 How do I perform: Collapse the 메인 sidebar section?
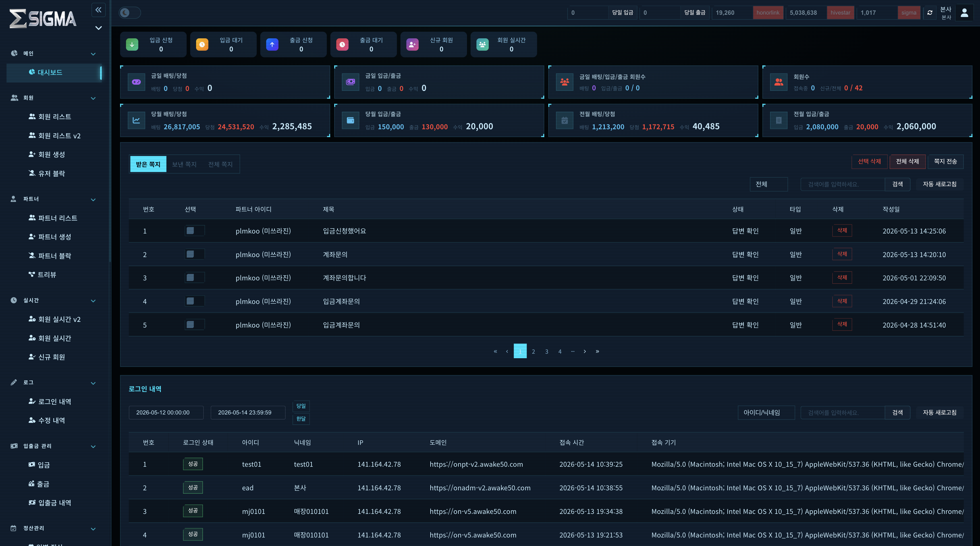pyautogui.click(x=93, y=54)
